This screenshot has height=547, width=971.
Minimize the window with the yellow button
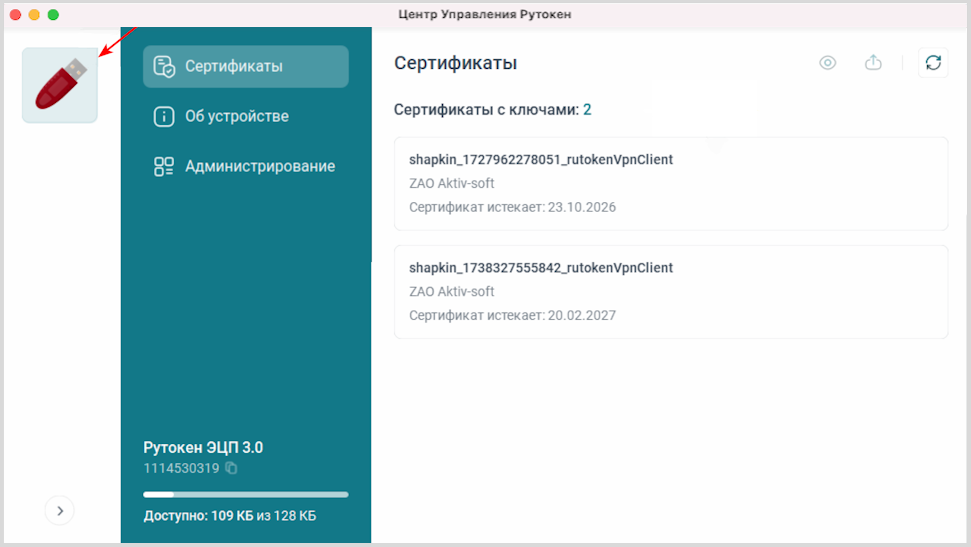[34, 15]
